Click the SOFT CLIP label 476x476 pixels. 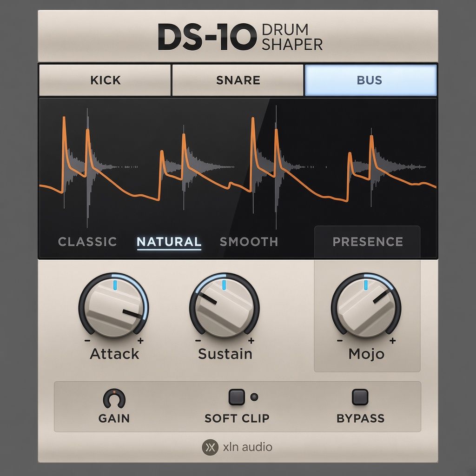coord(237,418)
